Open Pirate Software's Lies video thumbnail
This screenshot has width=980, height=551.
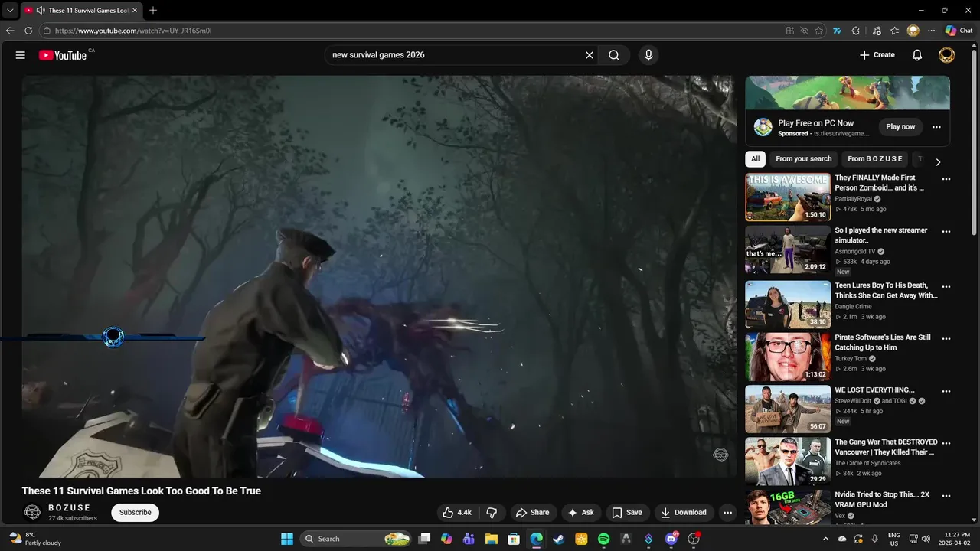click(x=788, y=357)
